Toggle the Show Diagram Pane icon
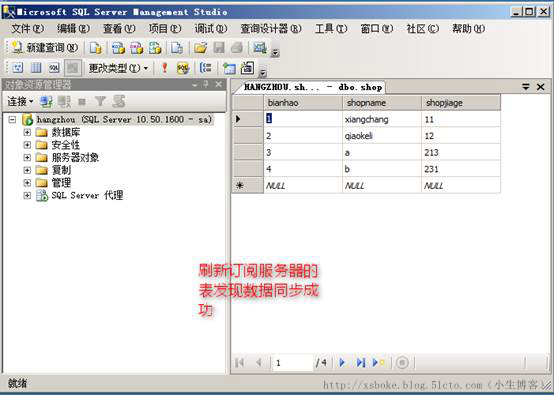The width and height of the screenshot is (554, 395). click(x=18, y=67)
